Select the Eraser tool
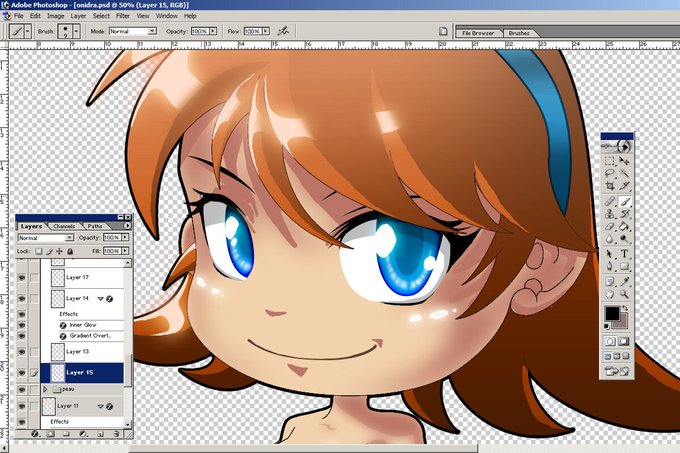 (610, 226)
